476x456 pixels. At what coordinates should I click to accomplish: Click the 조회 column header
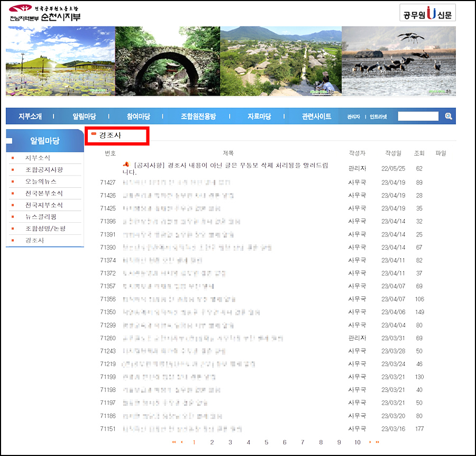pyautogui.click(x=419, y=153)
